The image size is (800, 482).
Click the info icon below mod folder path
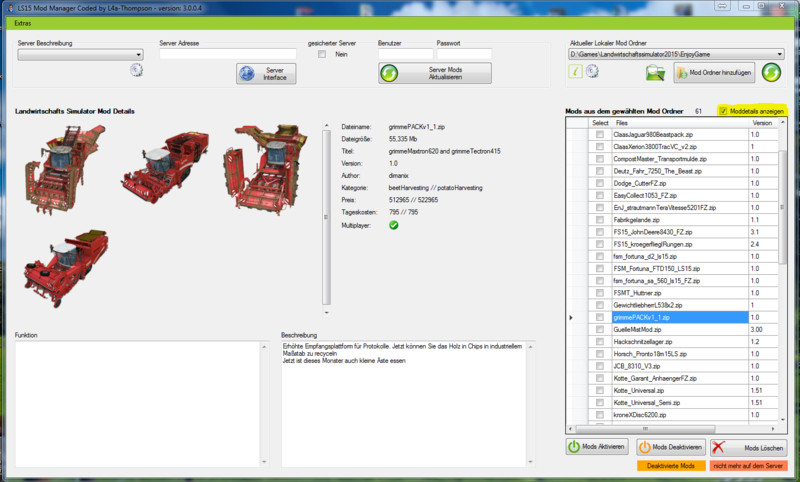pyautogui.click(x=576, y=71)
